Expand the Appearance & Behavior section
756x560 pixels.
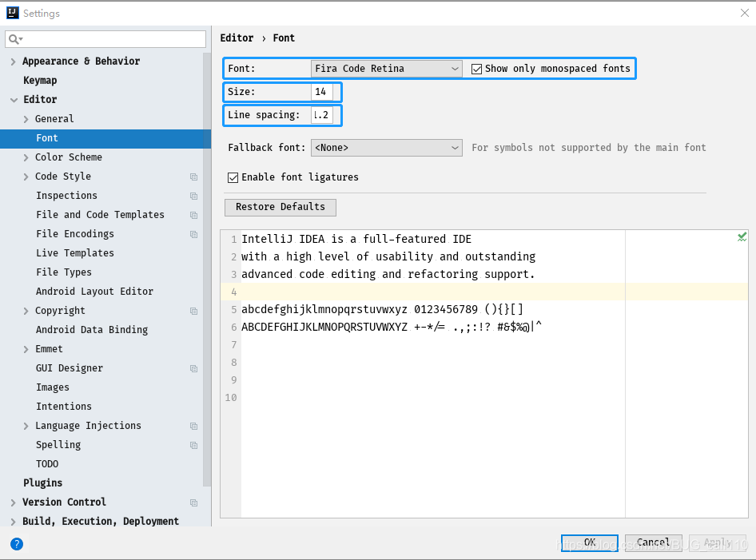(x=13, y=61)
